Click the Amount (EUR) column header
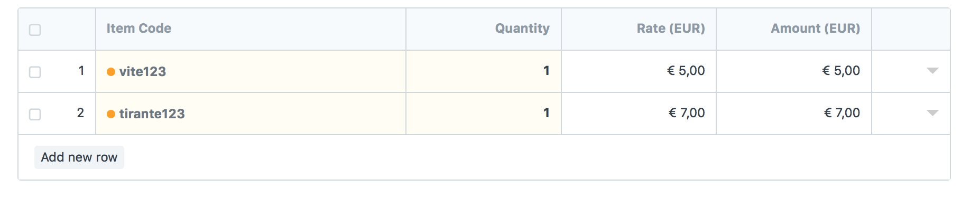This screenshot has width=980, height=207. coord(815,29)
